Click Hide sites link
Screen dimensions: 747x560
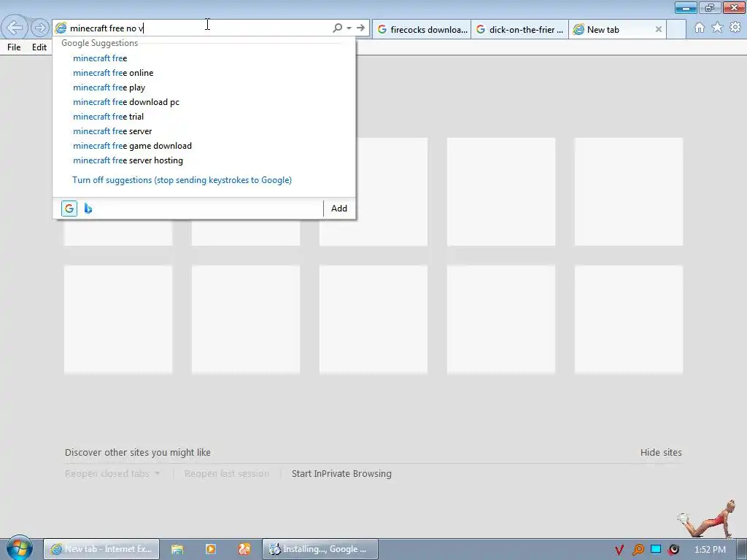coord(661,452)
